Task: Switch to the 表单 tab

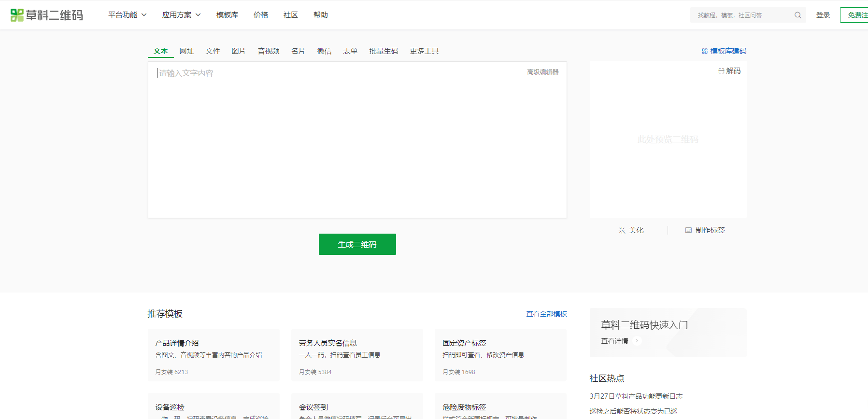Action: pos(350,51)
